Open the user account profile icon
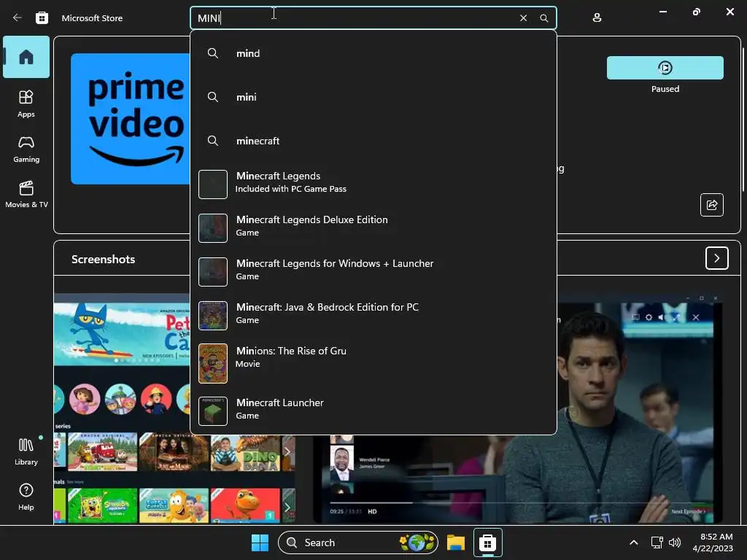 coord(597,17)
